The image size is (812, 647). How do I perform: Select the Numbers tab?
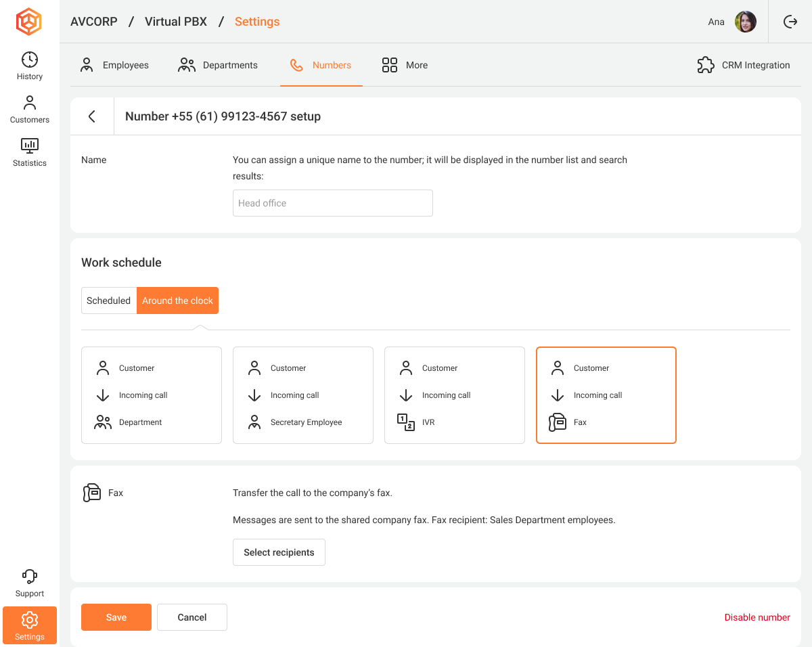[x=321, y=65]
